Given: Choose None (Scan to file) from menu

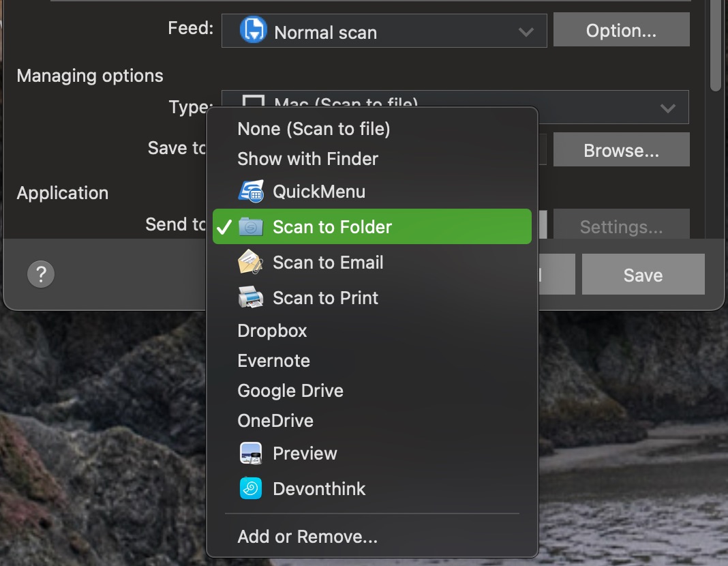Looking at the screenshot, I should [372, 129].
